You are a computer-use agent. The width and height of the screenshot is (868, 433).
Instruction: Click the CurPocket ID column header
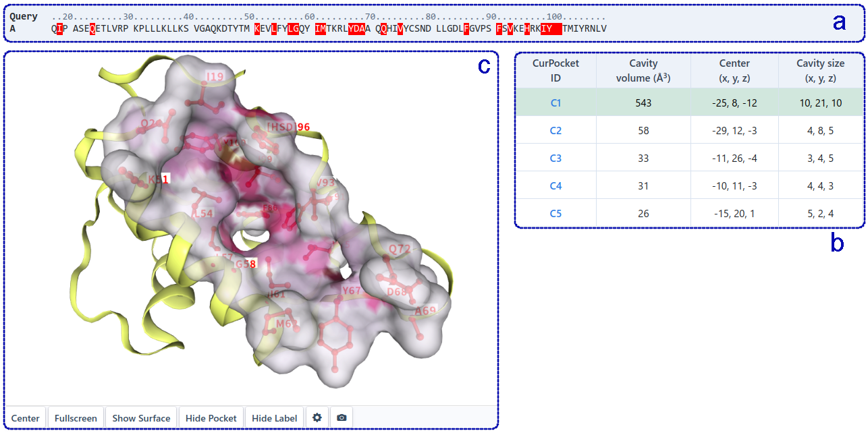pos(555,71)
